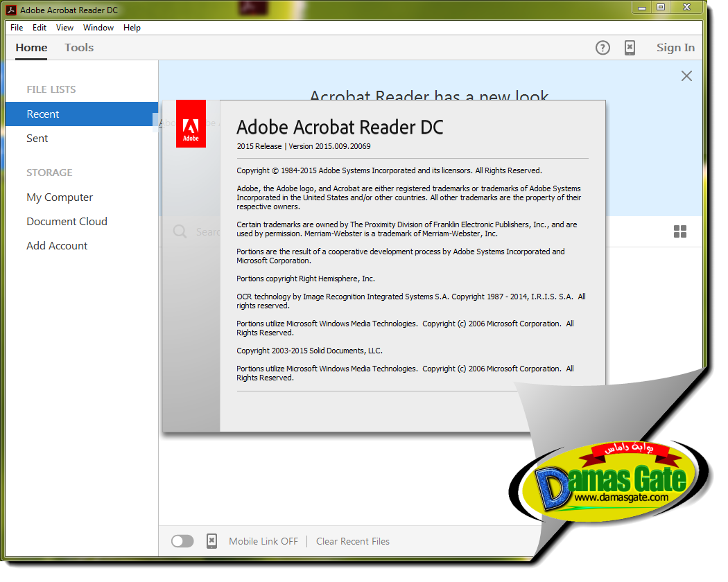Click Clear Recent Files
Image resolution: width=728 pixels, height=582 pixels.
pyautogui.click(x=353, y=541)
